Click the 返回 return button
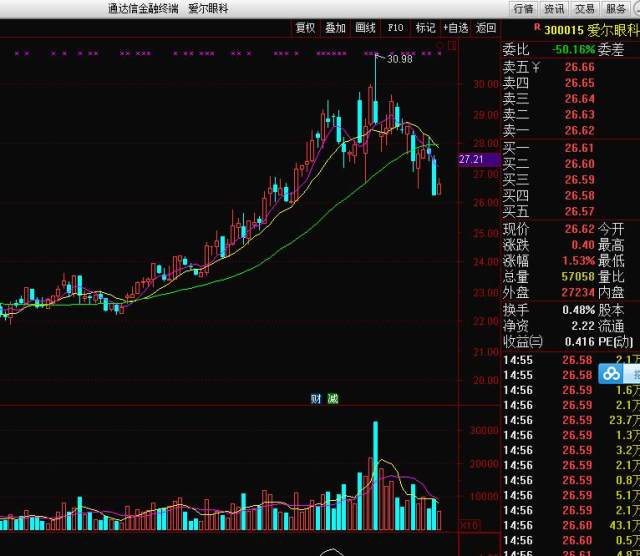This screenshot has width=640, height=556. (x=486, y=28)
